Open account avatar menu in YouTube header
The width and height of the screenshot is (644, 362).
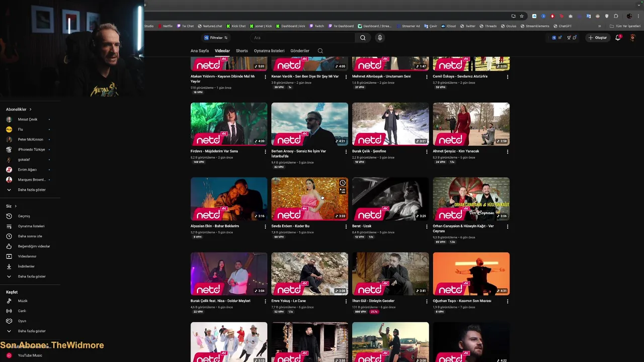point(633,38)
